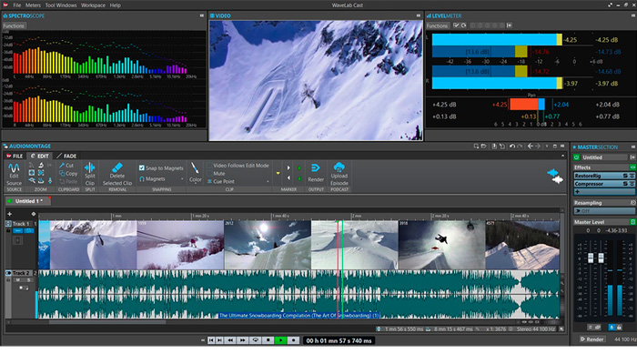This screenshot has width=637, height=364.
Task: Click the Split Clip tool
Action: point(90,168)
